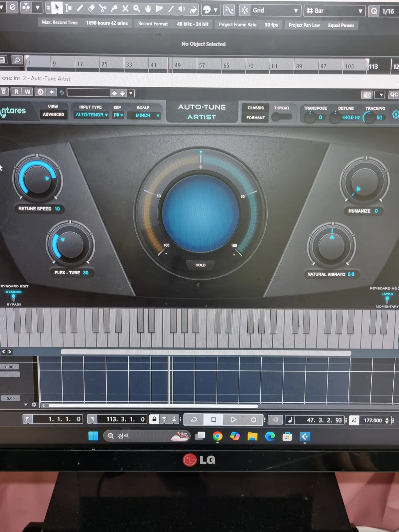Click the Detune knob

(x=335, y=117)
